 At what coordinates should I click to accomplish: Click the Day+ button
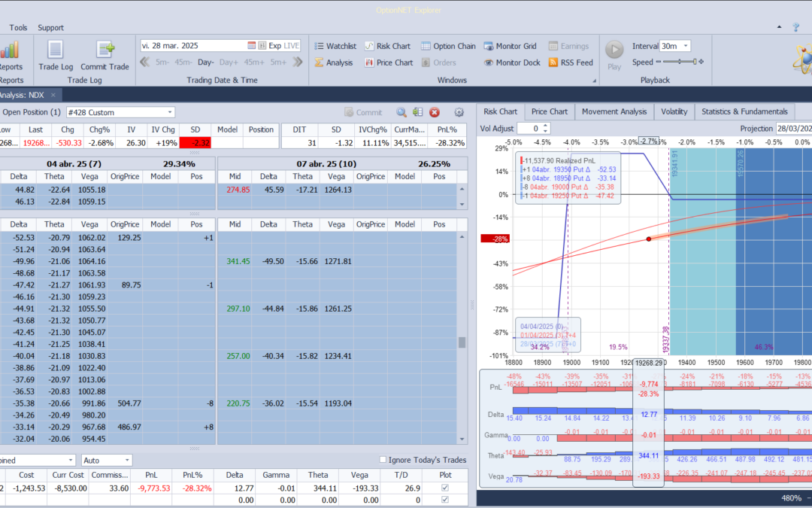point(229,62)
